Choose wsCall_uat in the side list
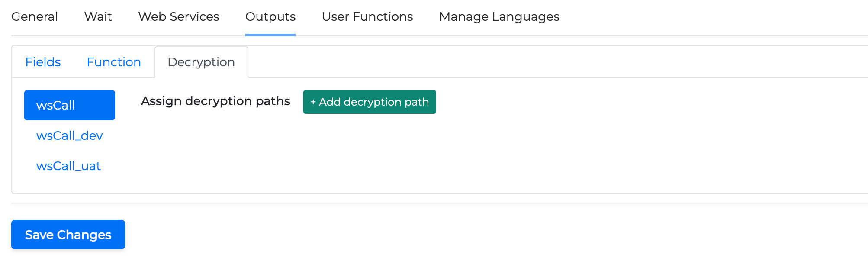This screenshot has width=868, height=258. click(68, 166)
